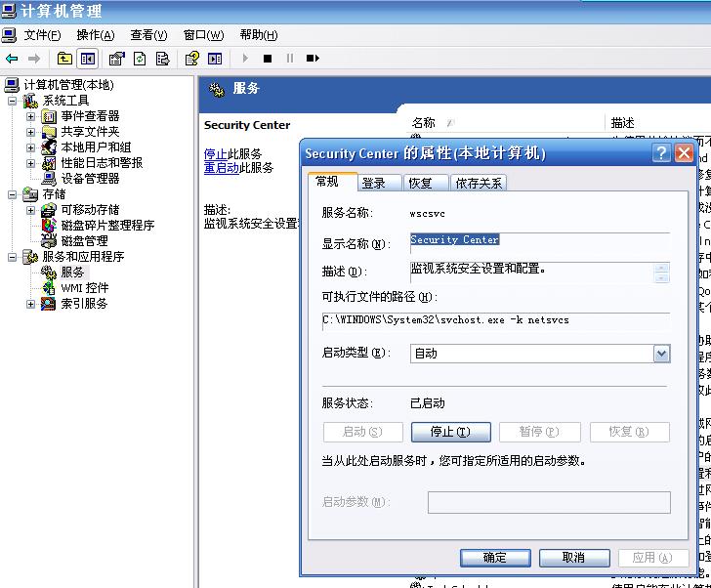The image size is (711, 588).
Task: Go up one level using the folder icon
Action: coord(64,59)
